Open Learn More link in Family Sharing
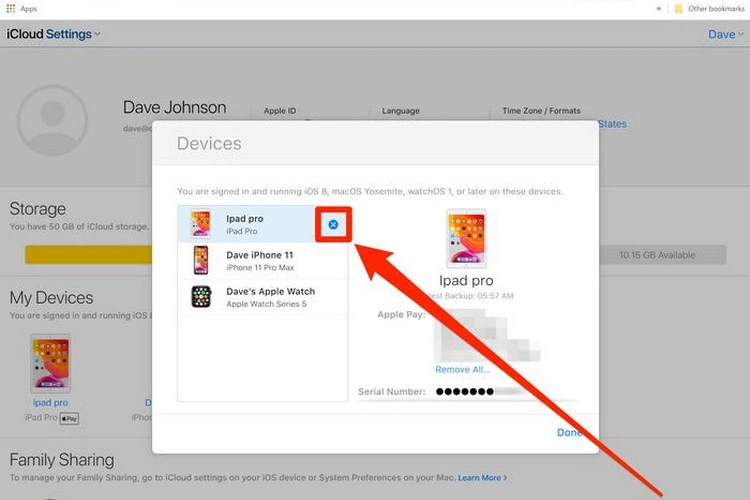Image resolution: width=750 pixels, height=500 pixels. coord(482,478)
